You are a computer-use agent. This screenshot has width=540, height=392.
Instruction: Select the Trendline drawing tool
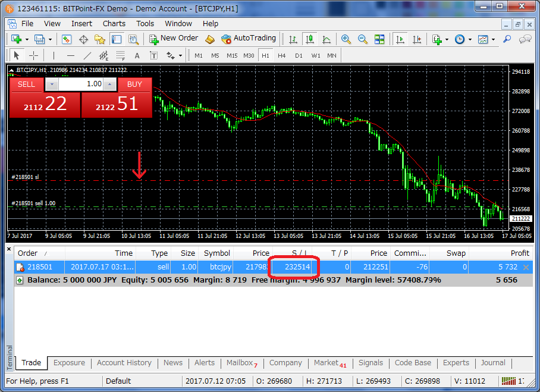coord(87,55)
